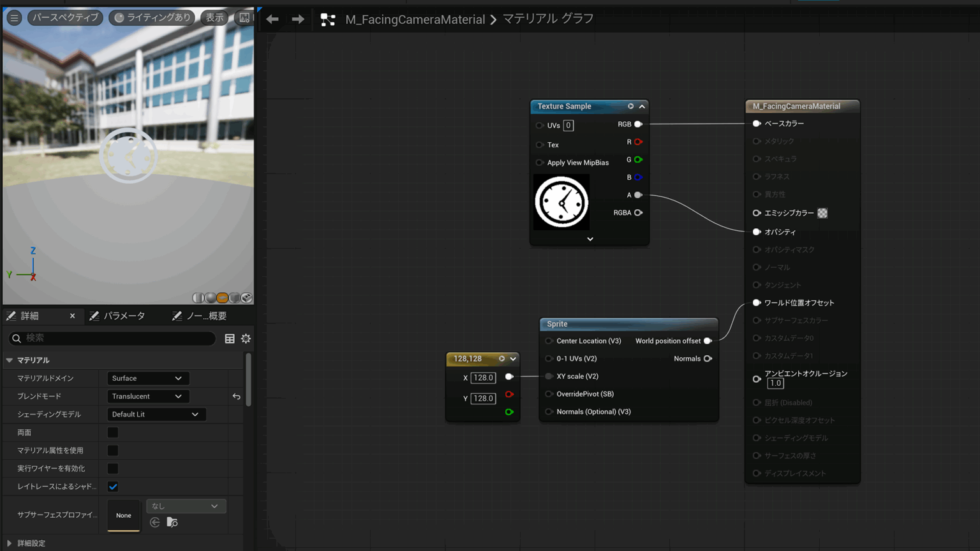Expand the 詳細設定 section
Viewport: 980px width, 551px height.
[10, 543]
